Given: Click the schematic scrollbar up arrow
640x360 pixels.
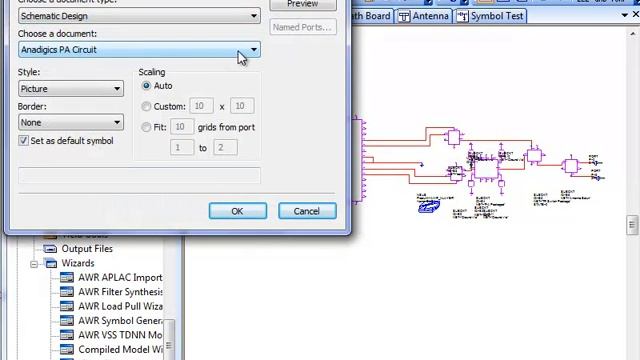Looking at the screenshot, I should [x=633, y=34].
